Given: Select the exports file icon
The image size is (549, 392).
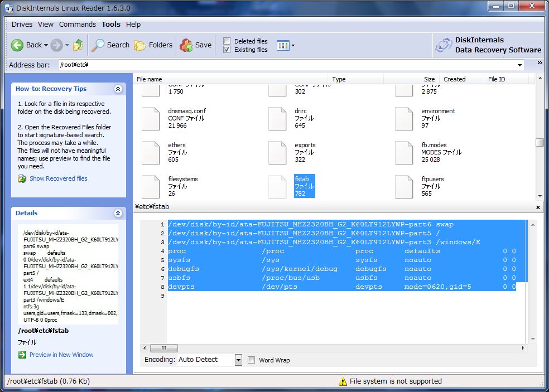Looking at the screenshot, I should click(277, 153).
